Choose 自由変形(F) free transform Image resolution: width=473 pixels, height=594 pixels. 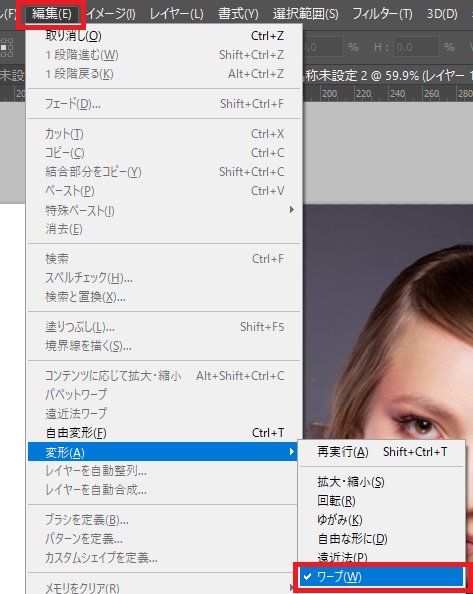click(x=164, y=433)
